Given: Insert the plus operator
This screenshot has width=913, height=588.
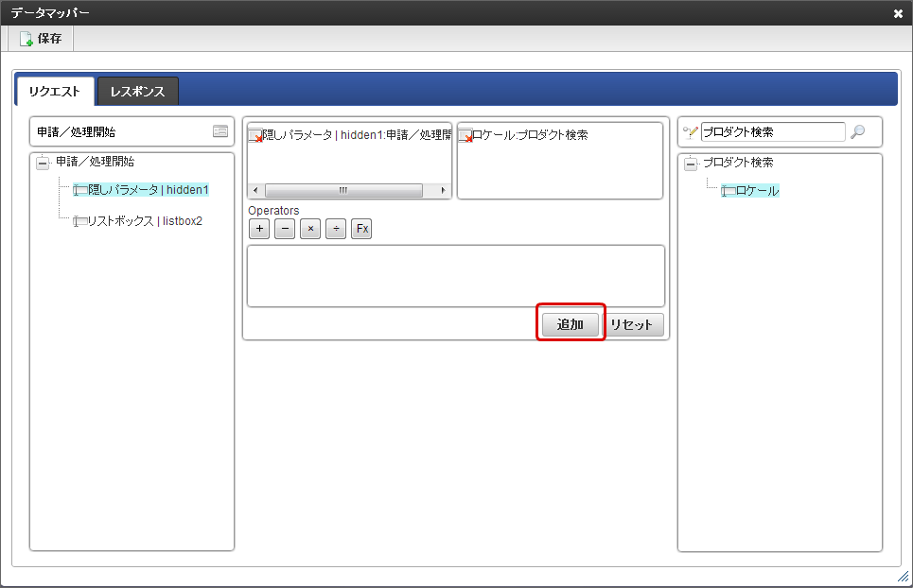Looking at the screenshot, I should point(259,229).
